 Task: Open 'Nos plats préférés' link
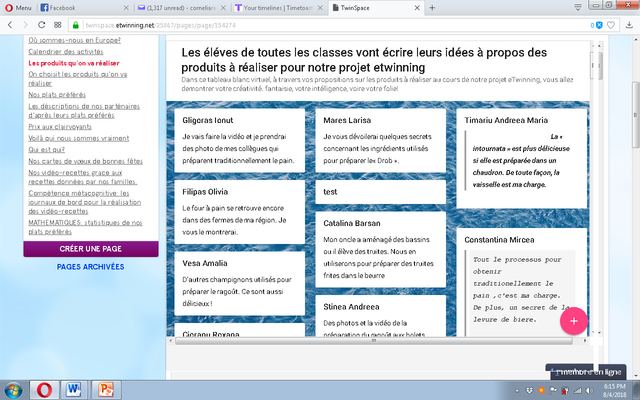[57, 94]
